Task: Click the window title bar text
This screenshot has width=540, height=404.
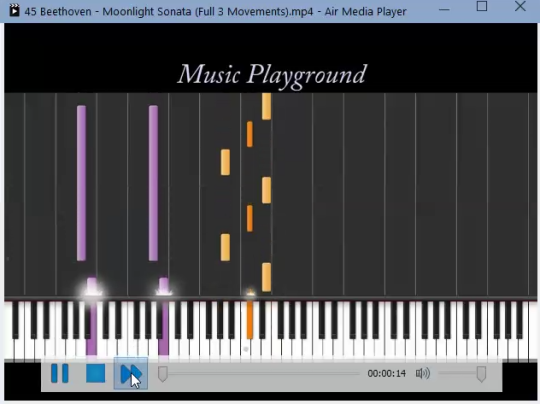Action: (x=216, y=11)
